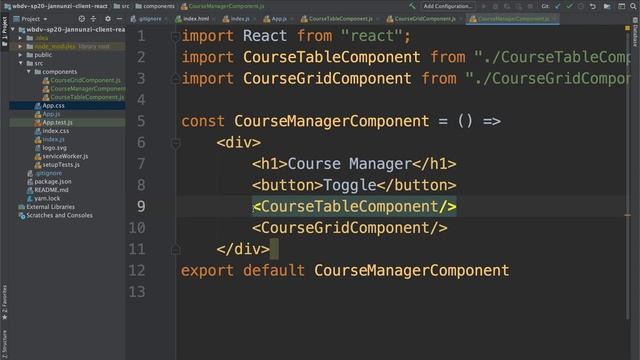Hide the Project panel with the minus icon
The image size is (640, 360).
(119, 19)
